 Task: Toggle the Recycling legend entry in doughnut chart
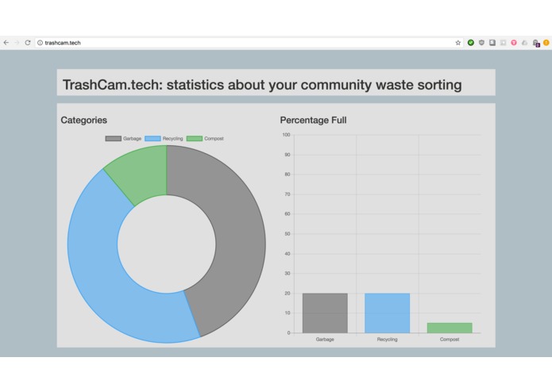pos(164,139)
